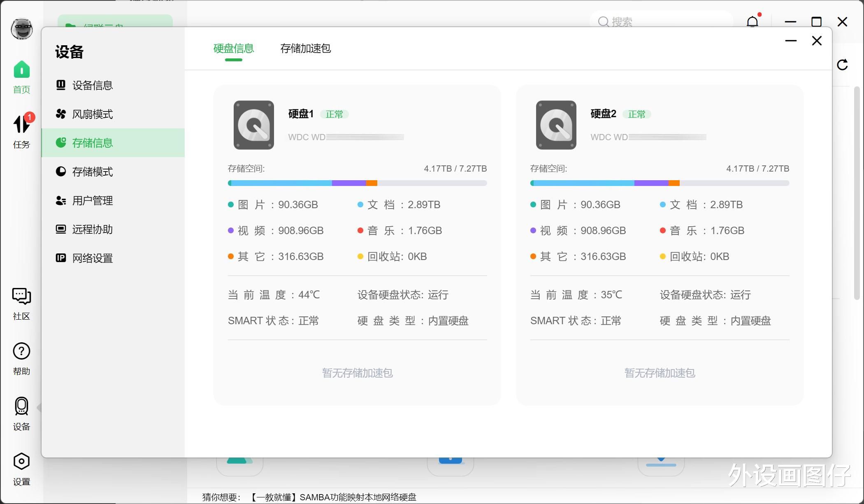This screenshot has height=504, width=864.
Task: Select 用户管理 user management
Action: (x=92, y=201)
